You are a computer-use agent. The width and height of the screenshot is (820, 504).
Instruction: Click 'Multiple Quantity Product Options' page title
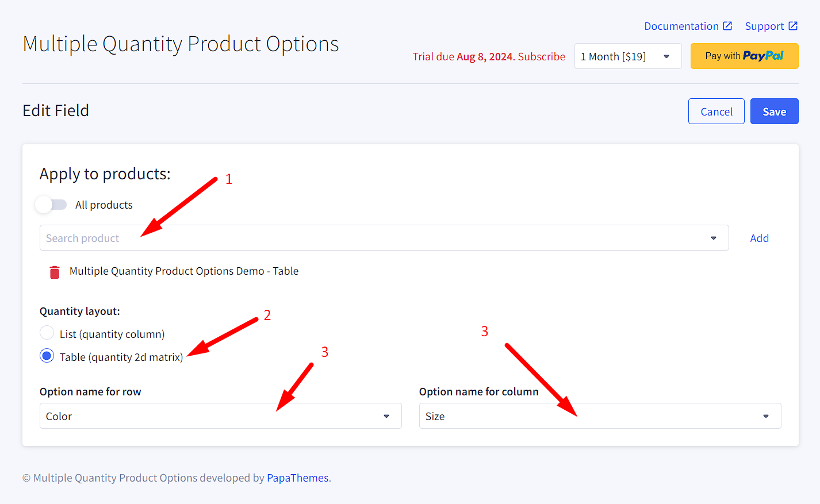tap(181, 44)
